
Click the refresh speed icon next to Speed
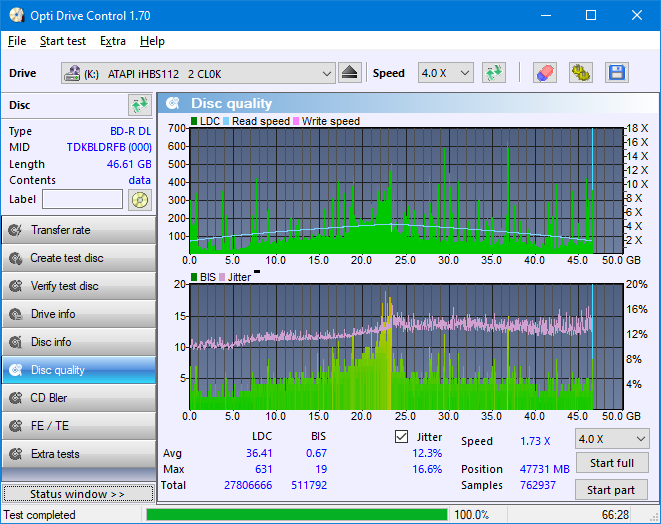click(x=493, y=73)
